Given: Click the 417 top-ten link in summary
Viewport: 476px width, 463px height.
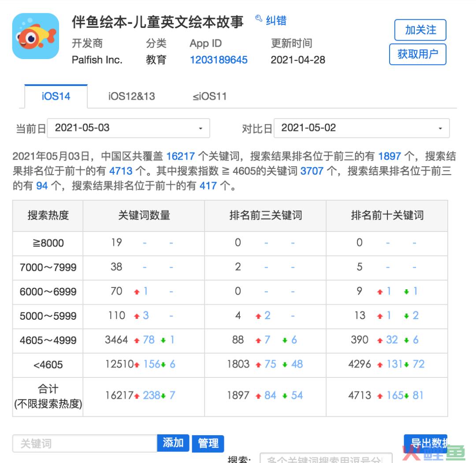Looking at the screenshot, I should click(208, 186).
